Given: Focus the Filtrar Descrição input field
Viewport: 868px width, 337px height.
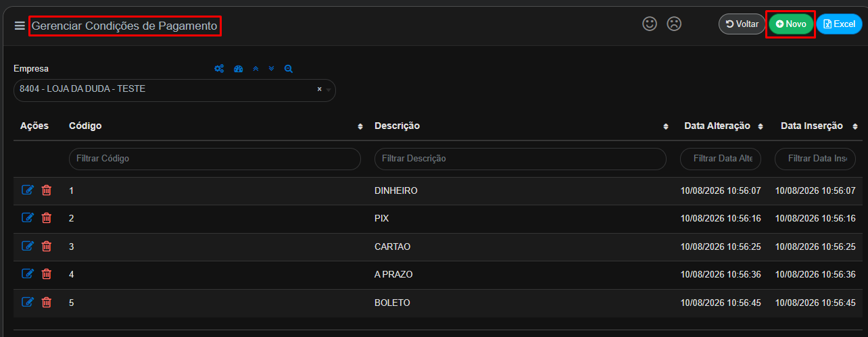Looking at the screenshot, I should (x=521, y=159).
